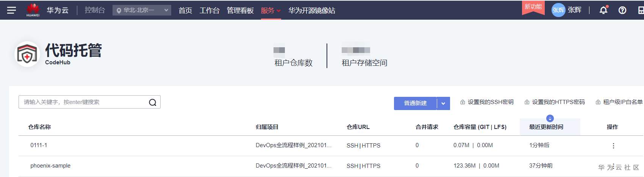Open the help question mark icon
The image size is (644, 177).
(622, 10)
